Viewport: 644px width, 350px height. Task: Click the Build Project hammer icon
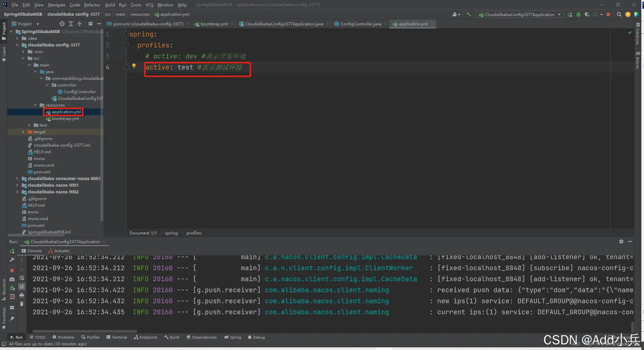click(x=469, y=14)
